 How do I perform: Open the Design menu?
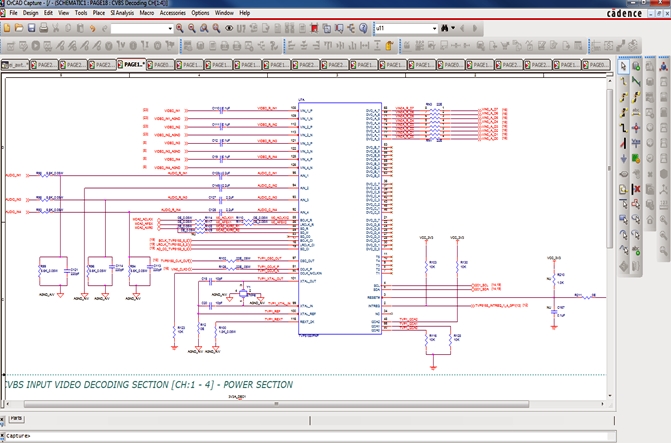click(x=30, y=13)
